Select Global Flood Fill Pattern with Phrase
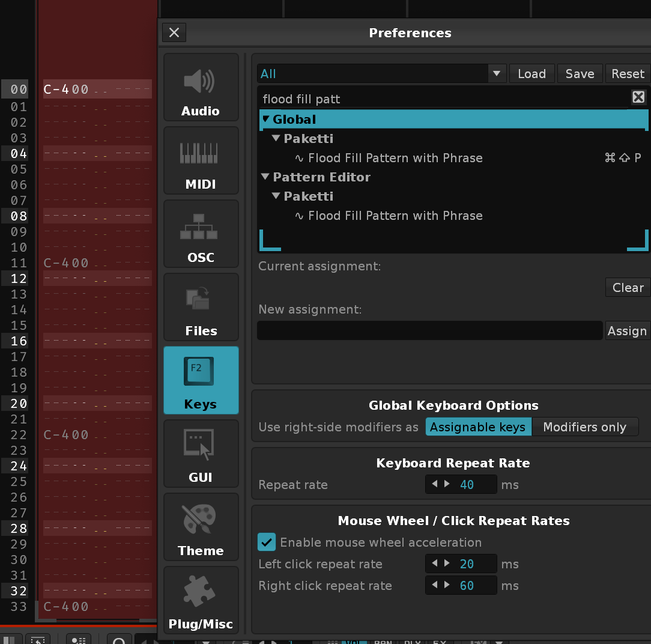The width and height of the screenshot is (651, 644). click(x=395, y=158)
